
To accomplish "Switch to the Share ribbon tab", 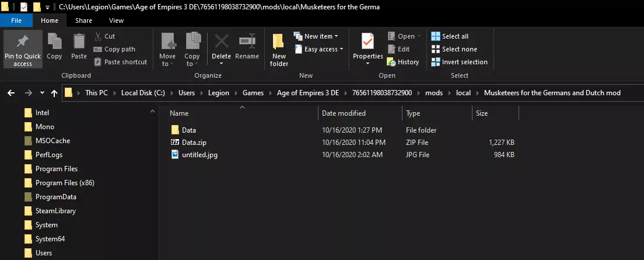I will pos(83,20).
